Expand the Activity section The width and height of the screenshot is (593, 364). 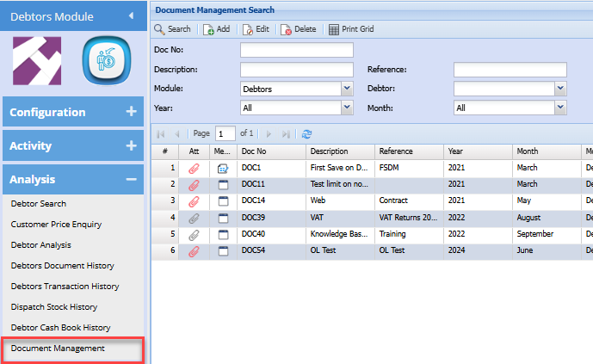(x=131, y=146)
